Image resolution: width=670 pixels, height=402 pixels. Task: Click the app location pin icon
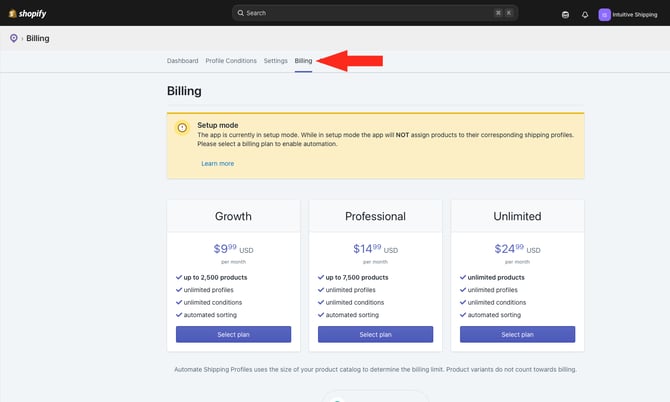click(x=14, y=38)
